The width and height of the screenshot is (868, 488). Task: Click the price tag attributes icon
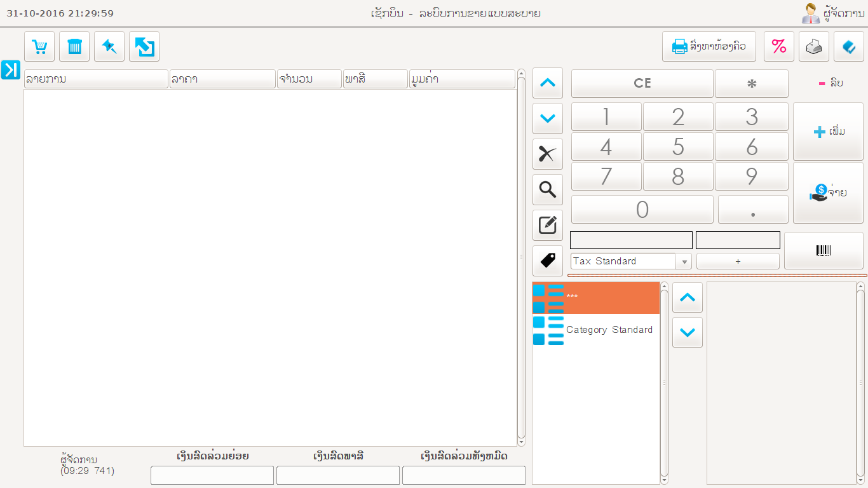(x=547, y=260)
